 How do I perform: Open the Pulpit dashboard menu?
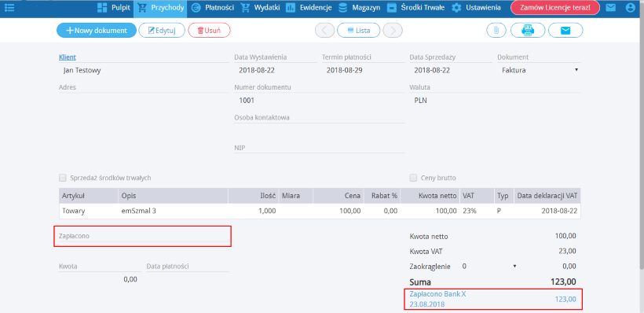(x=113, y=7)
